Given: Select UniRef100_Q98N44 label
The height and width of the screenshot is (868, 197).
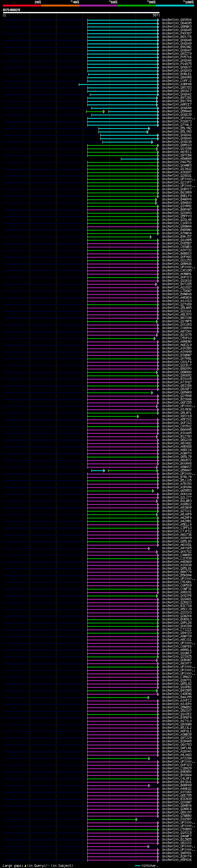Looking at the screenshot, I should (x=177, y=227).
